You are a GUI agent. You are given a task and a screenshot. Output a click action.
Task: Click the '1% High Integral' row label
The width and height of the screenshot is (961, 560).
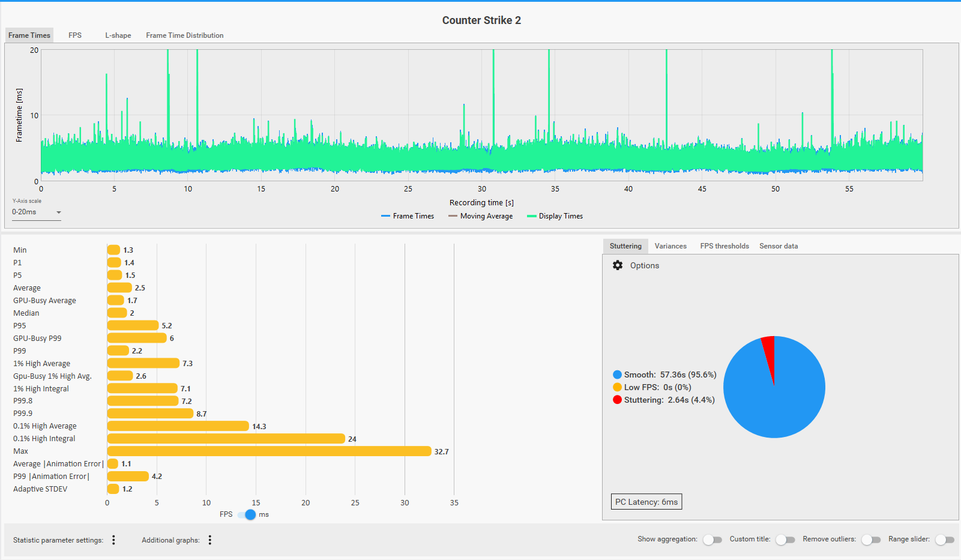pos(41,389)
